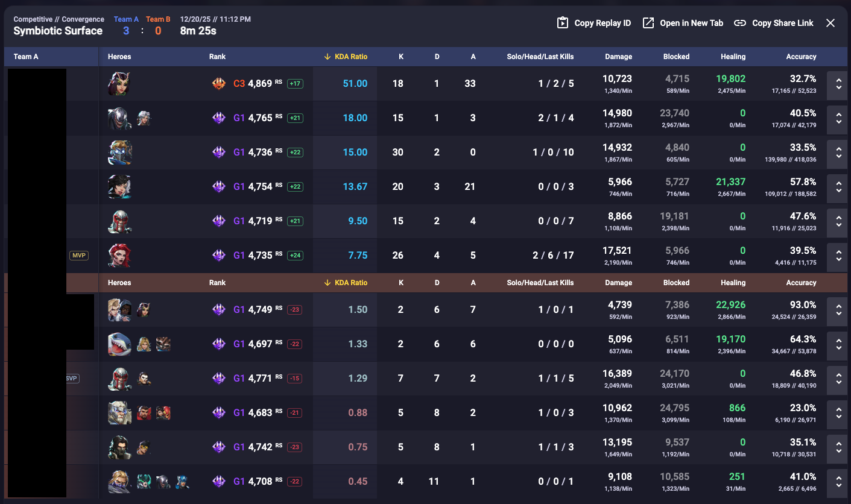The width and height of the screenshot is (851, 504).
Task: Click the rank emblem beside G1 4,765
Action: pos(219,118)
